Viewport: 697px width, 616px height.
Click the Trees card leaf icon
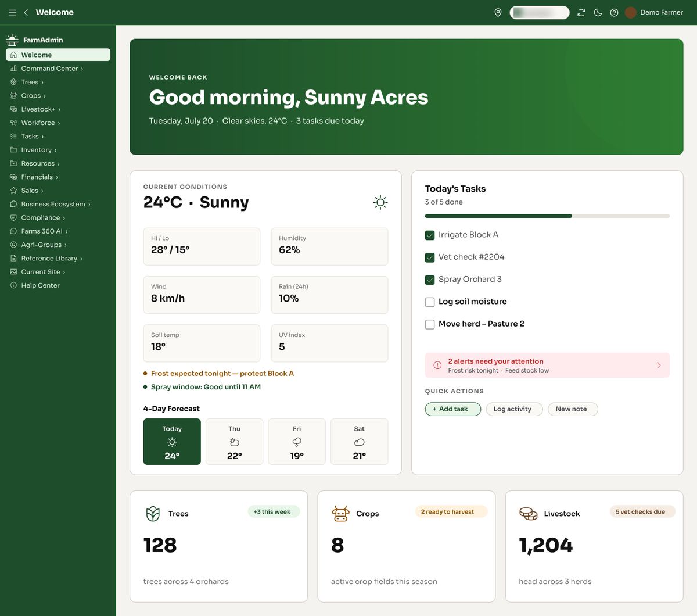[x=153, y=513]
